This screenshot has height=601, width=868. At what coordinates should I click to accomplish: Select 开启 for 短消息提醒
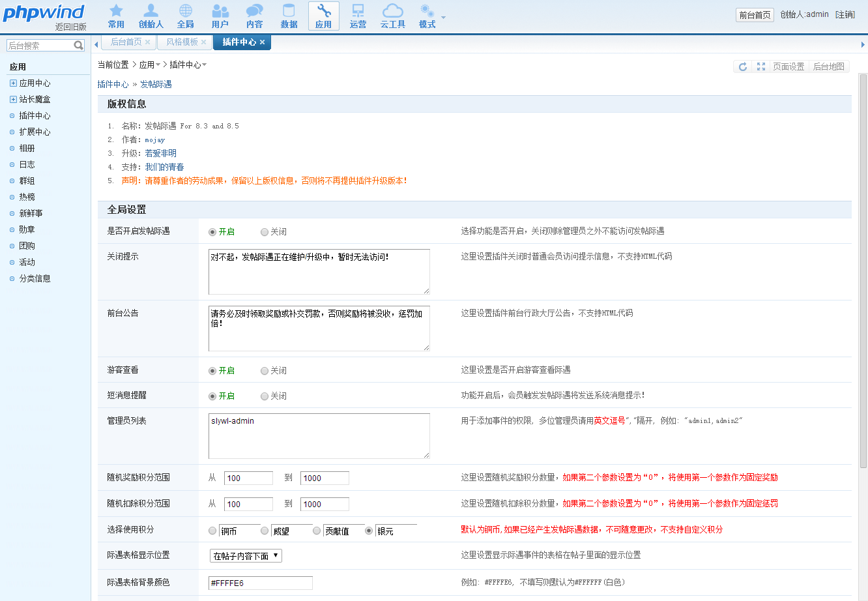pyautogui.click(x=212, y=396)
